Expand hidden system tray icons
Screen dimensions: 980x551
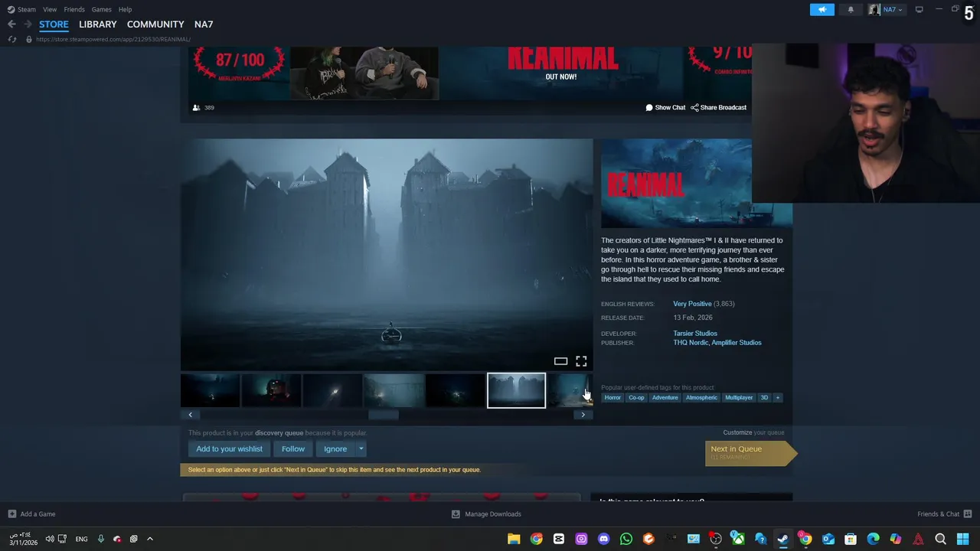[150, 539]
